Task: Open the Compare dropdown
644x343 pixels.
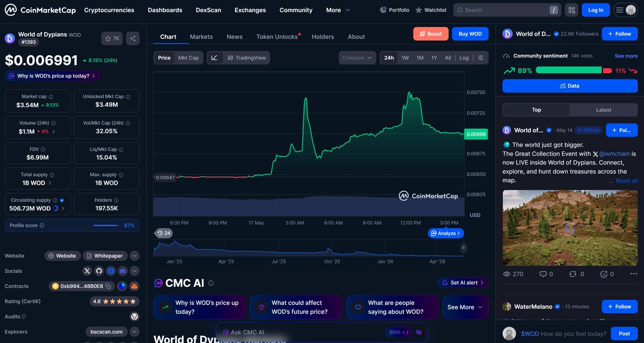Action: tap(357, 58)
